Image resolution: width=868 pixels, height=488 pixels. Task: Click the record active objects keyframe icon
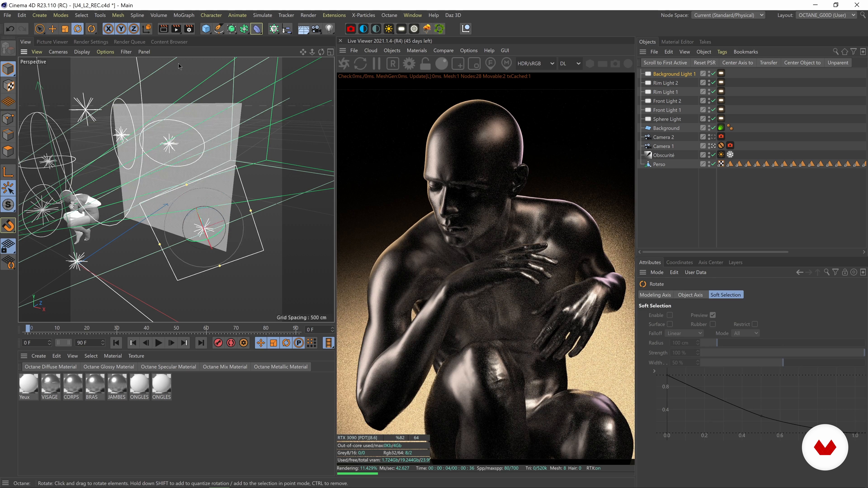pyautogui.click(x=218, y=343)
